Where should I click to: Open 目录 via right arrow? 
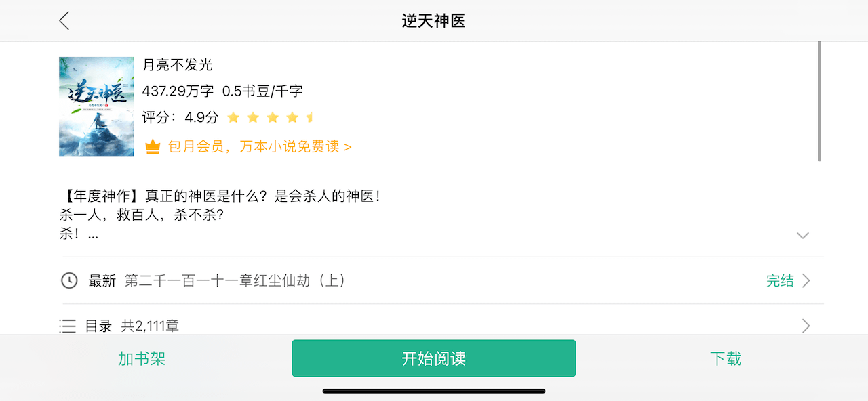806,326
